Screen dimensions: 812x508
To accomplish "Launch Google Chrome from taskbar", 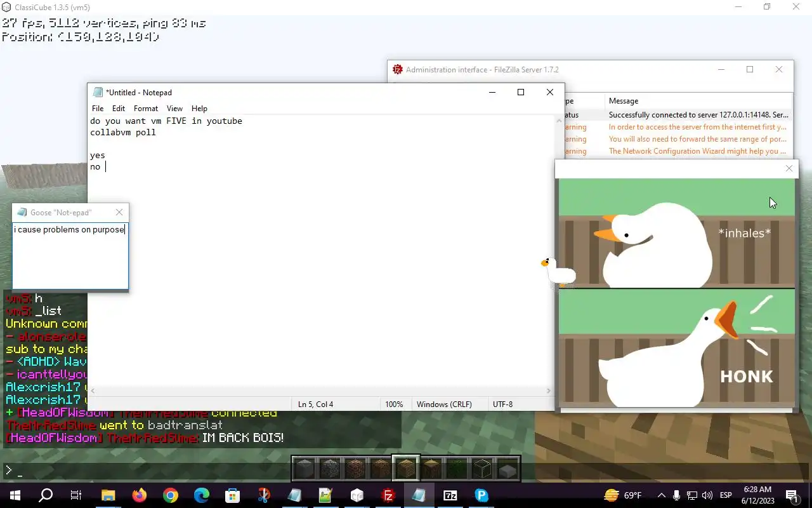I will pos(170,495).
